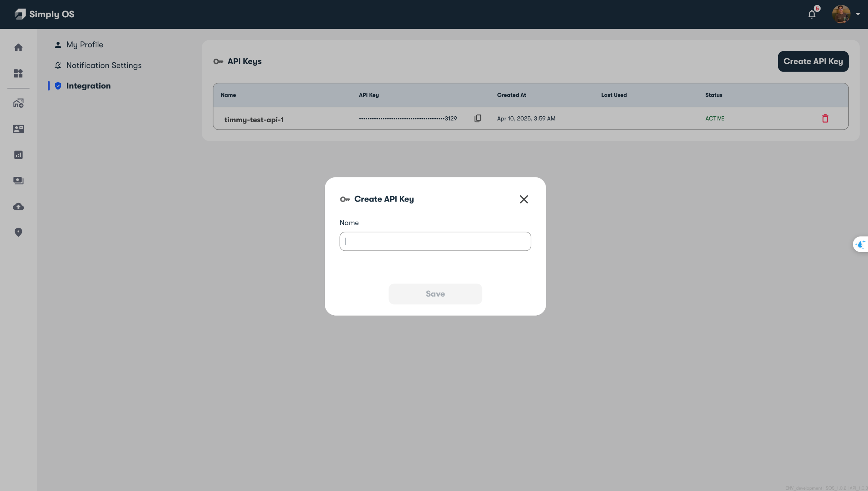Viewport: 868px width, 491px height.
Task: Close the Create API Key dialog
Action: (524, 199)
